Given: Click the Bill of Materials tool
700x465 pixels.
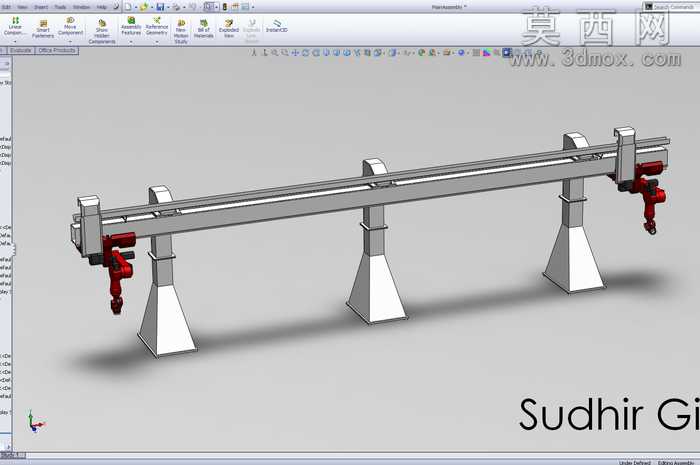Looking at the screenshot, I should click(x=204, y=29).
